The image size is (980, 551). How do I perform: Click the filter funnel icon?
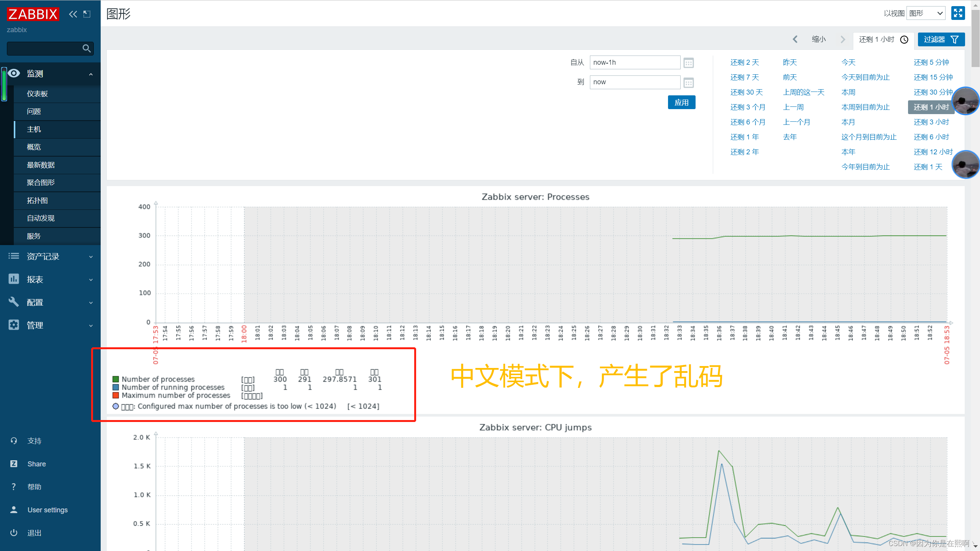(955, 39)
